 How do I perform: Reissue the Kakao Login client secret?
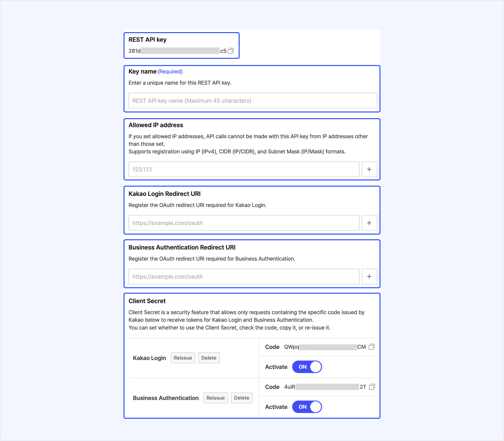[x=183, y=358]
